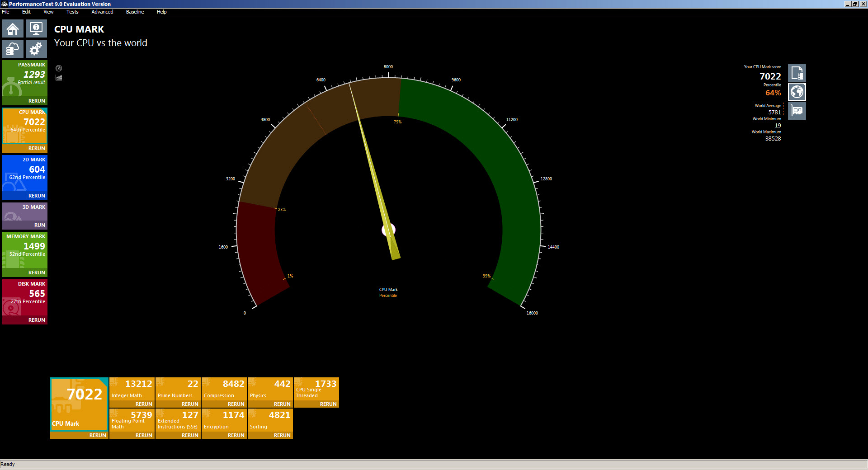This screenshot has width=868, height=470.
Task: Open the PassMark 1293 rating tile
Action: 25,79
